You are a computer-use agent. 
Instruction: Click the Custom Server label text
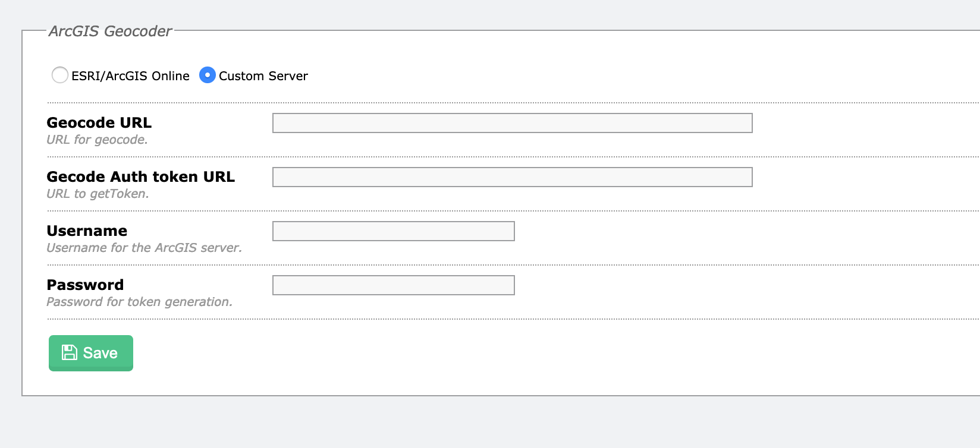263,76
